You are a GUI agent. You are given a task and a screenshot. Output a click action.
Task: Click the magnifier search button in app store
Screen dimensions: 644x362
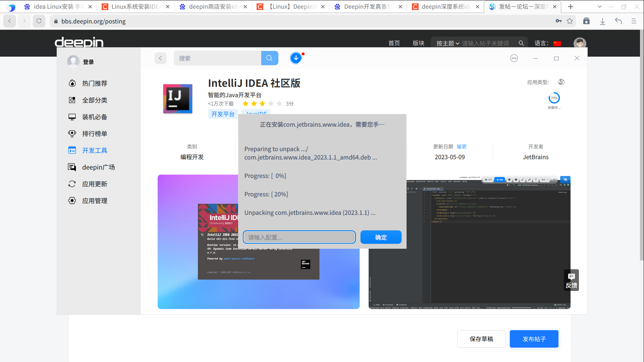point(269,58)
